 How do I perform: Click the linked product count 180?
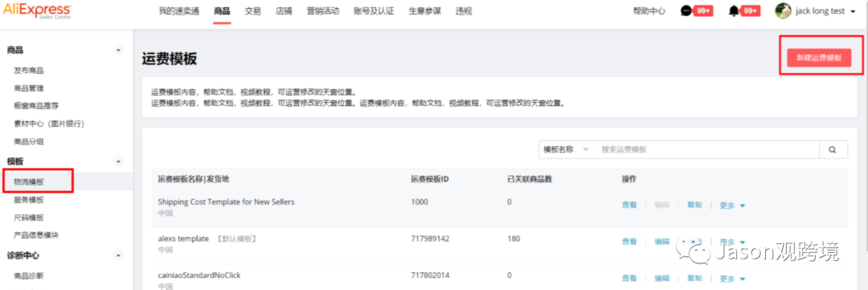coord(514,239)
